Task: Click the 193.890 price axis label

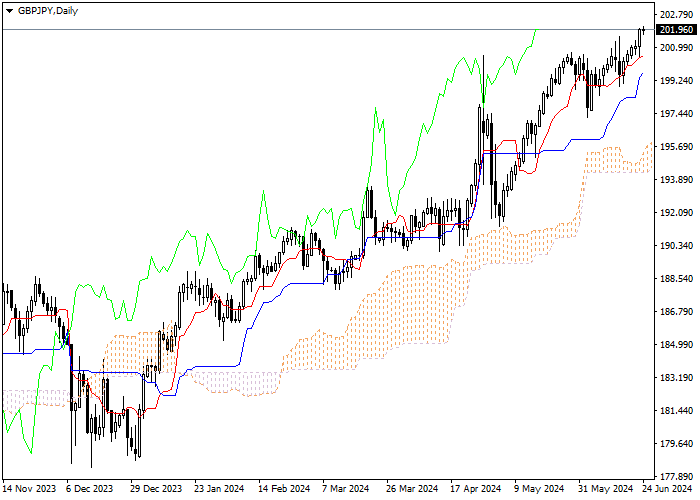Action: (x=676, y=179)
